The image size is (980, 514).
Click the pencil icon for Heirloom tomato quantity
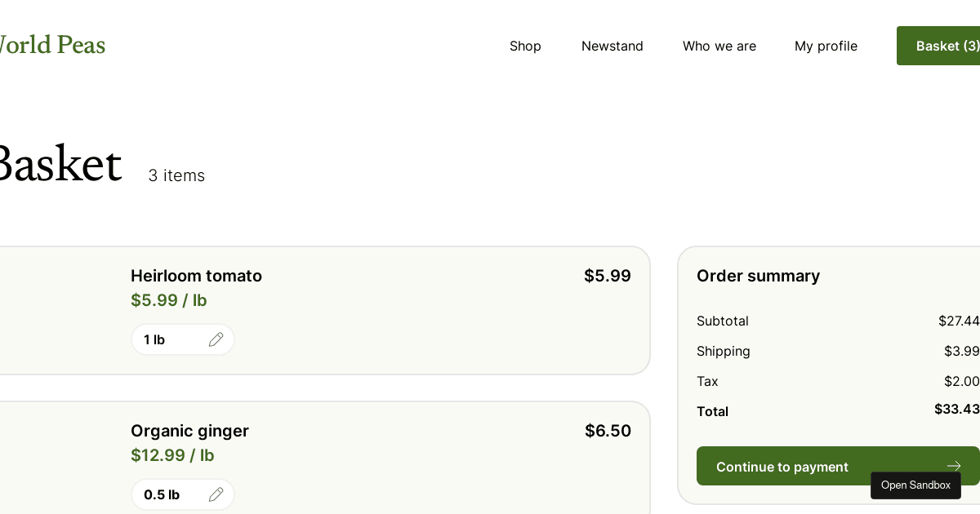pyautogui.click(x=216, y=339)
